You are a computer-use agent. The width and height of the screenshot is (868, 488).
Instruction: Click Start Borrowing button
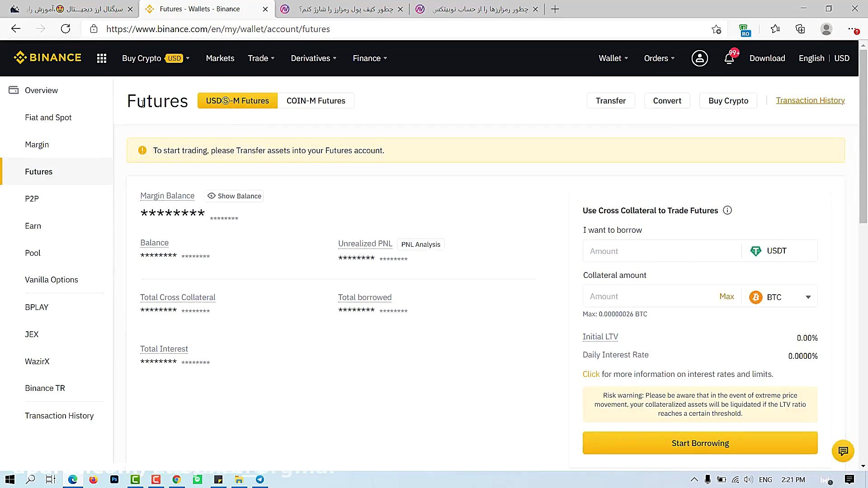point(700,443)
